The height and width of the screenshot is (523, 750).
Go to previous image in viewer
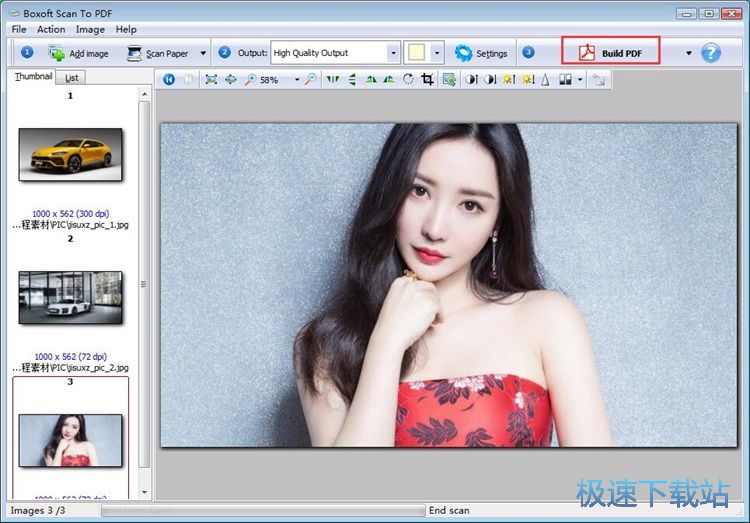(169, 79)
